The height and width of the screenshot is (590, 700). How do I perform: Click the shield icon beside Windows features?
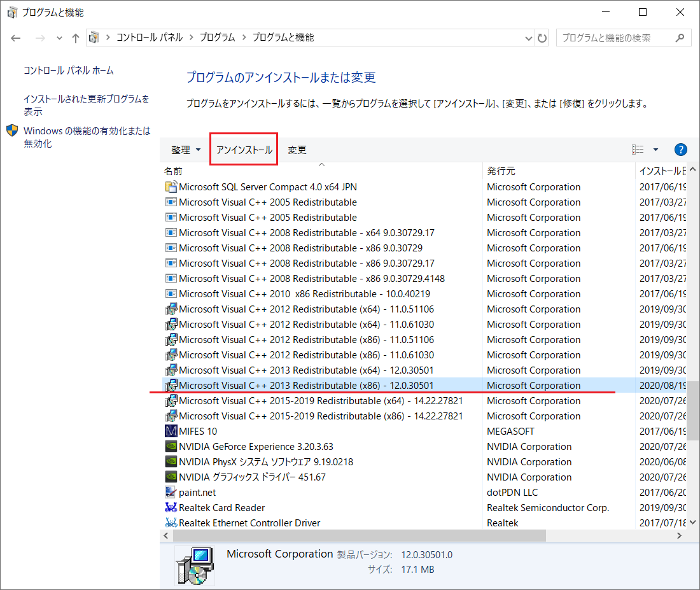click(x=12, y=130)
